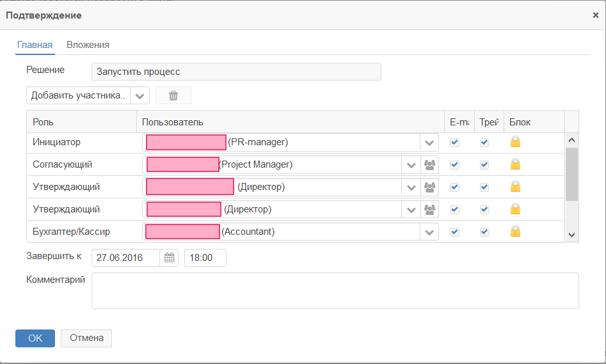
Task: Click group icon in first Утверждающий row
Action: click(429, 187)
